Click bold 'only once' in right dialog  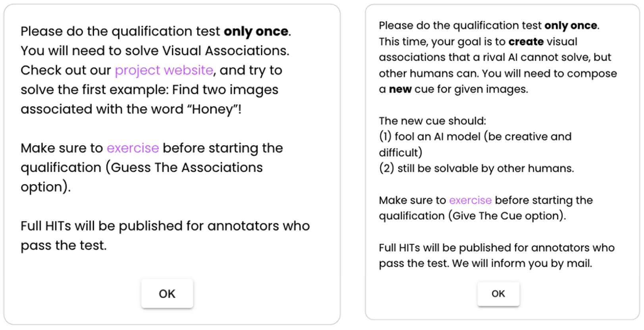pos(571,26)
